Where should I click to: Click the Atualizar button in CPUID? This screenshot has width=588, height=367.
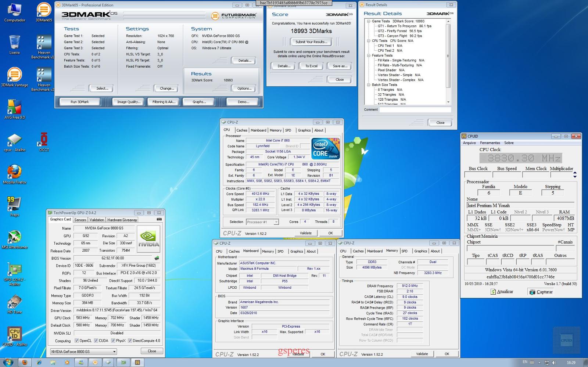tap(502, 292)
